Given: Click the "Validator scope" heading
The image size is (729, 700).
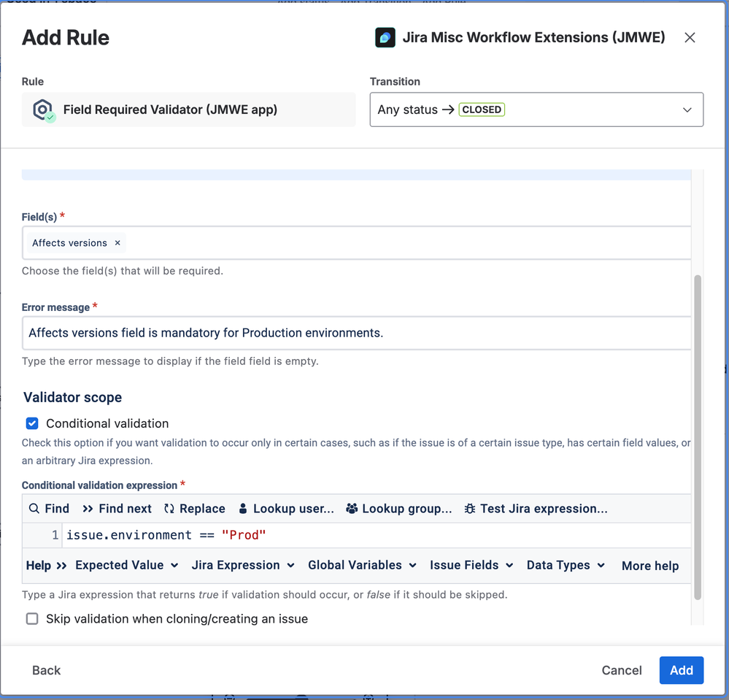Looking at the screenshot, I should [72, 397].
